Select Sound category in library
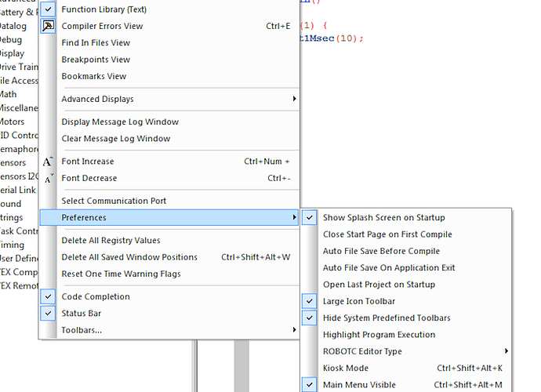Image resolution: width=541 pixels, height=392 pixels. [x=11, y=204]
